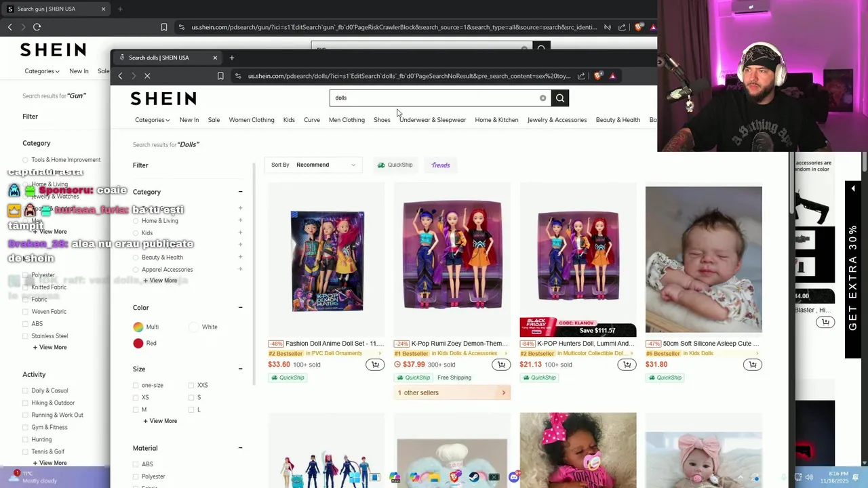Switch to Search dolls SHEIN USA tab
The image size is (868, 488).
coord(165,58)
